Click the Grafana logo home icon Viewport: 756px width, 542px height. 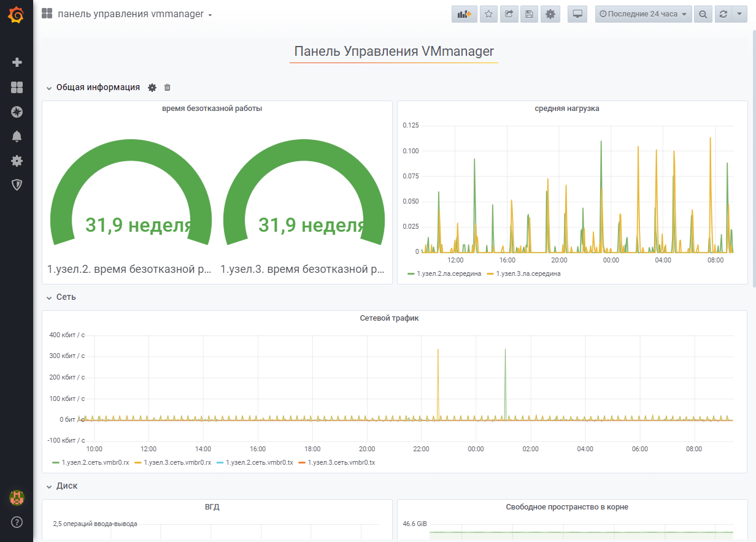[17, 15]
